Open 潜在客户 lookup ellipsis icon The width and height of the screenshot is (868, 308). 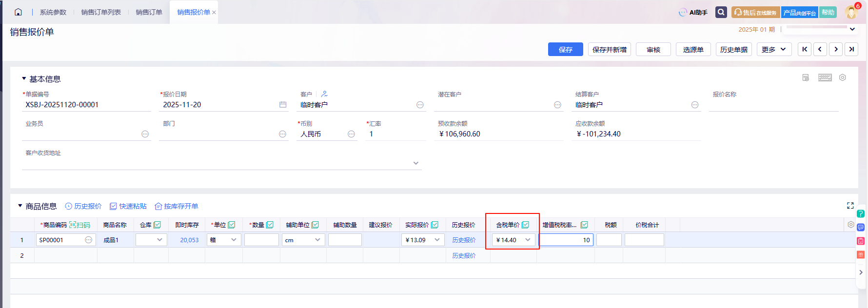(x=557, y=105)
